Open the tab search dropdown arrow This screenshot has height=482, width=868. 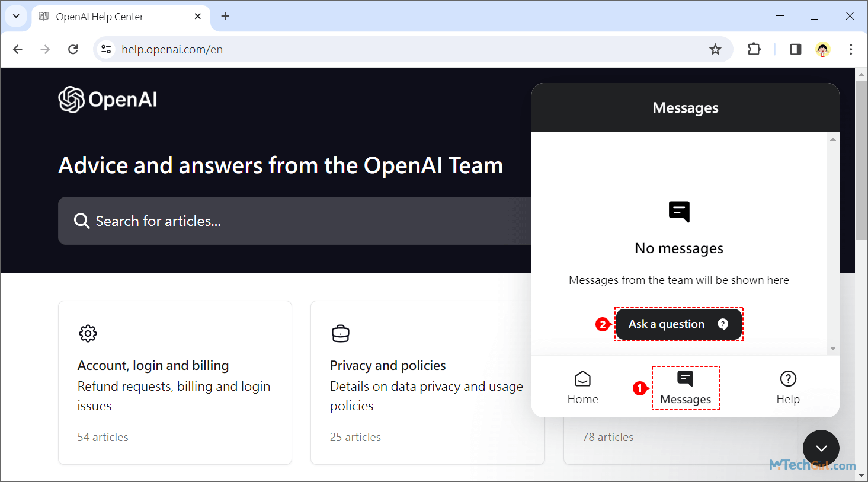pyautogui.click(x=16, y=16)
